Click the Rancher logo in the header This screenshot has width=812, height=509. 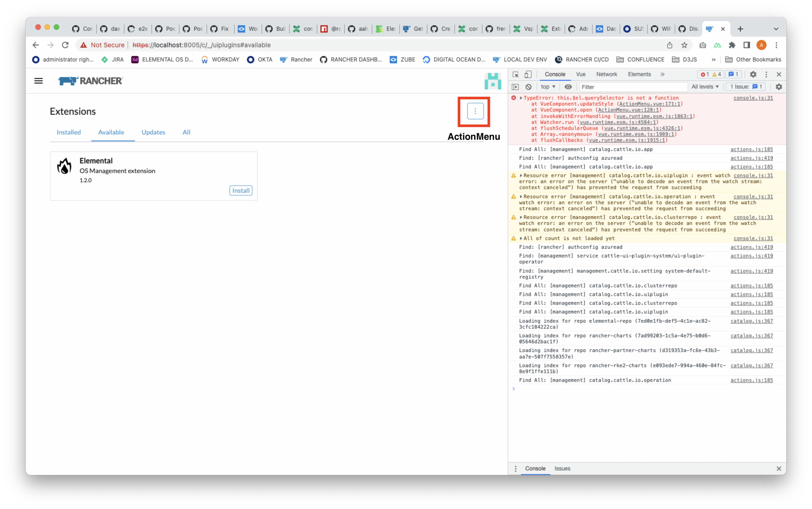[90, 81]
